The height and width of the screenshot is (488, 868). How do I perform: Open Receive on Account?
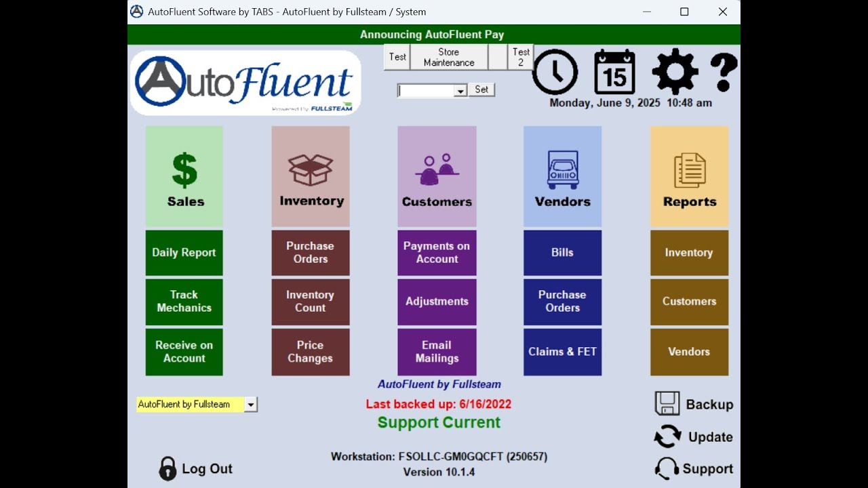184,352
